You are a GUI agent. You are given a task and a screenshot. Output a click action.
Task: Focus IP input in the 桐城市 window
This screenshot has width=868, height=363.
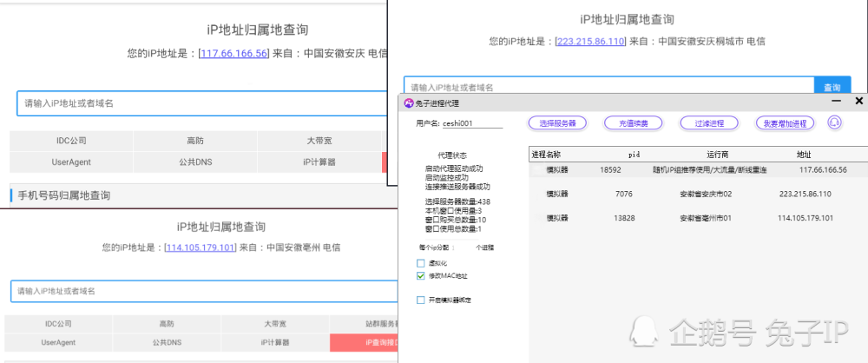click(x=608, y=87)
